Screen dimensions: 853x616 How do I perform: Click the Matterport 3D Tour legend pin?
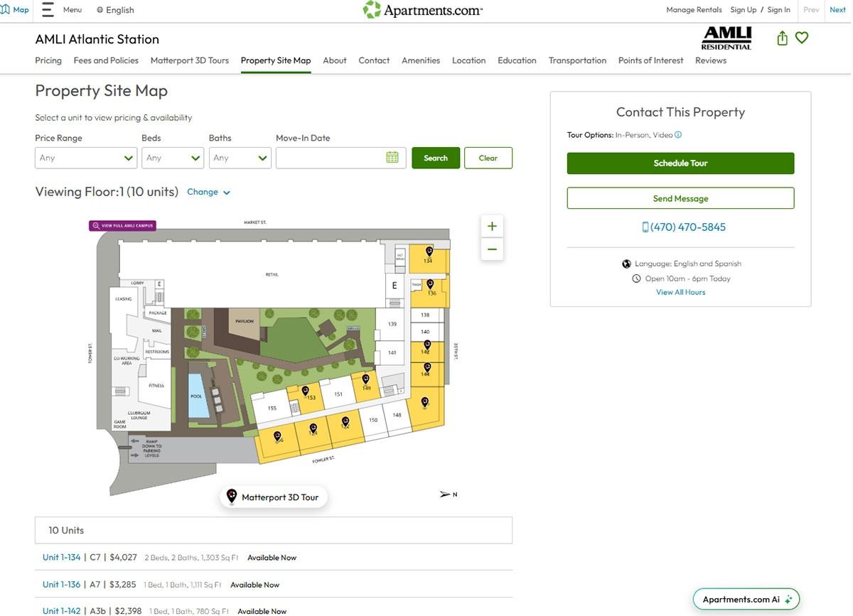[x=232, y=496]
